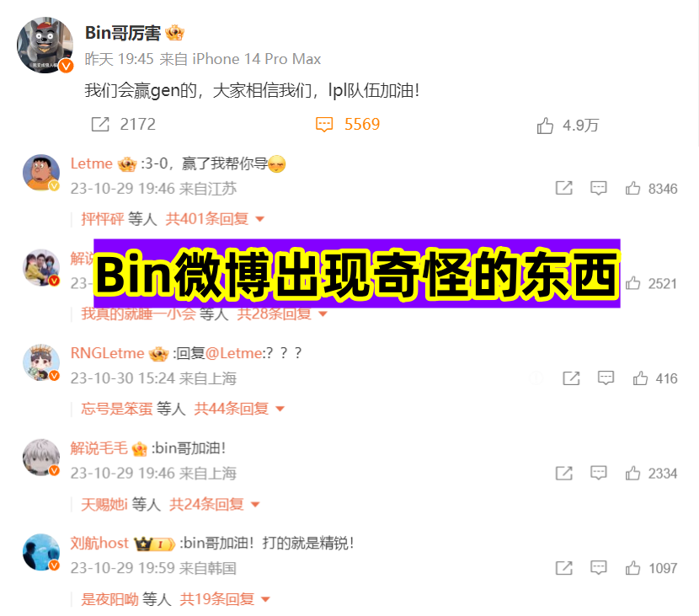Open 刘航host username link
The image size is (699, 616).
pos(99,544)
